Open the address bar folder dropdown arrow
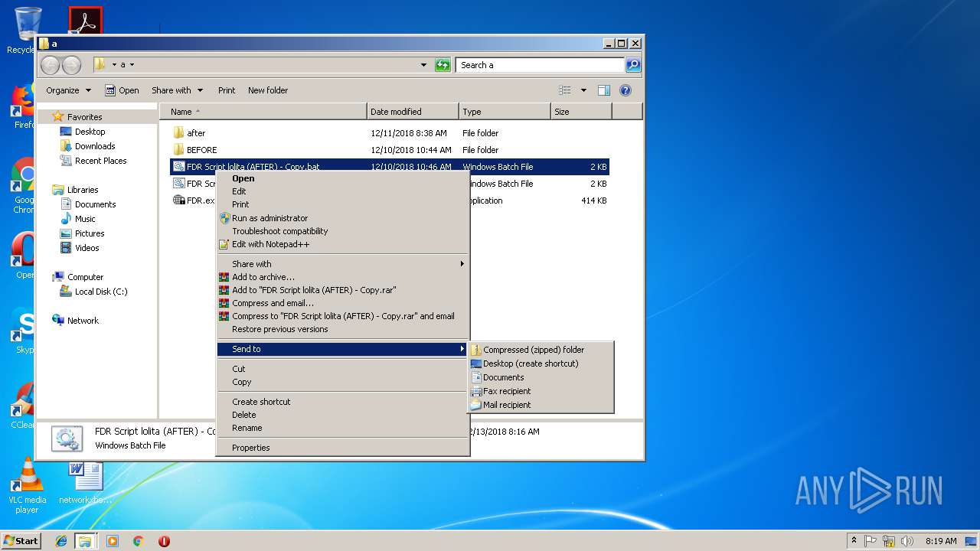Image resolution: width=980 pixels, height=551 pixels. tap(132, 65)
